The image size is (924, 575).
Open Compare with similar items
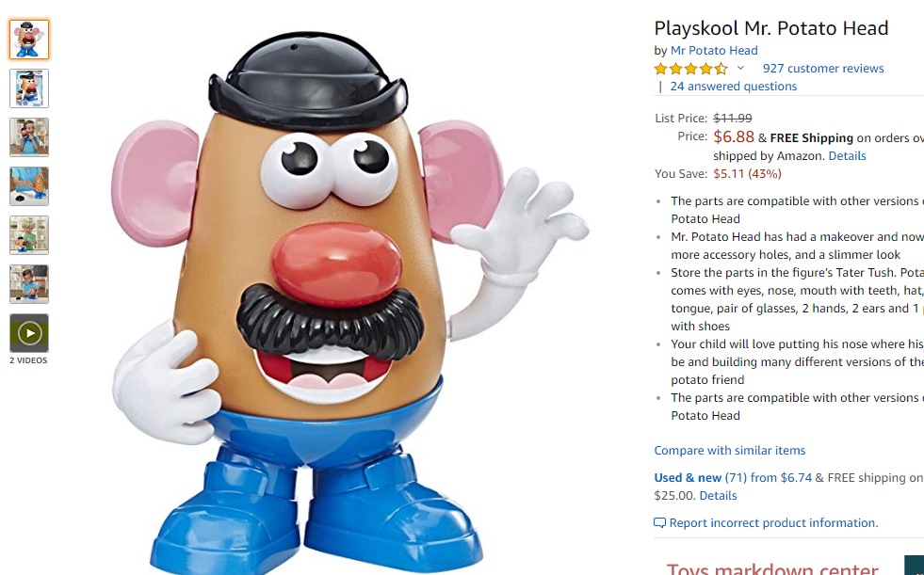pos(730,450)
